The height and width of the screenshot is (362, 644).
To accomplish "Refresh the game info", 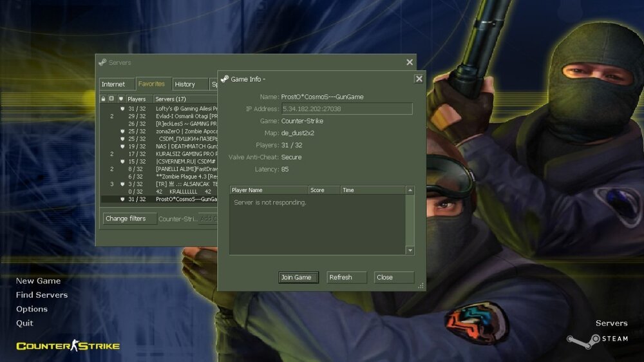I will tap(341, 278).
